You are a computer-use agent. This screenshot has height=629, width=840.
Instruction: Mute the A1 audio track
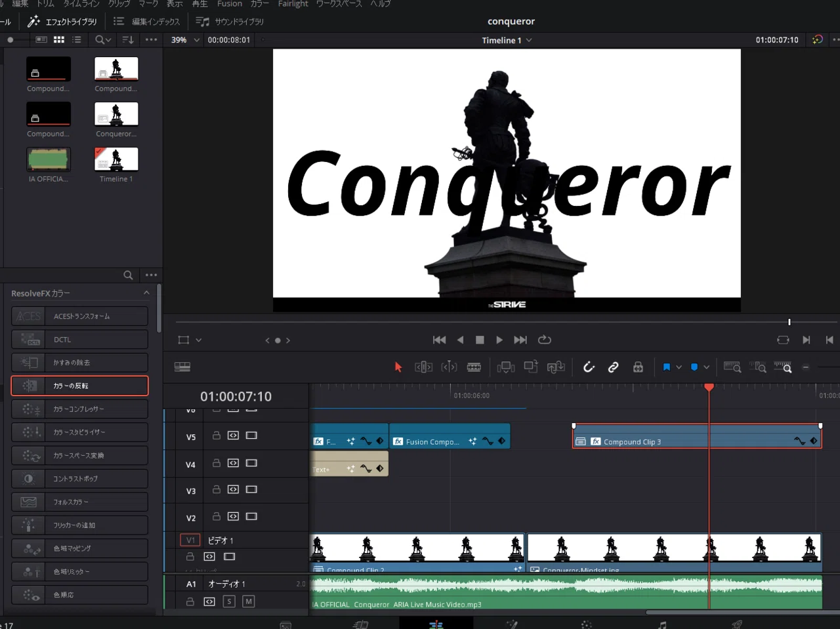pos(248,601)
